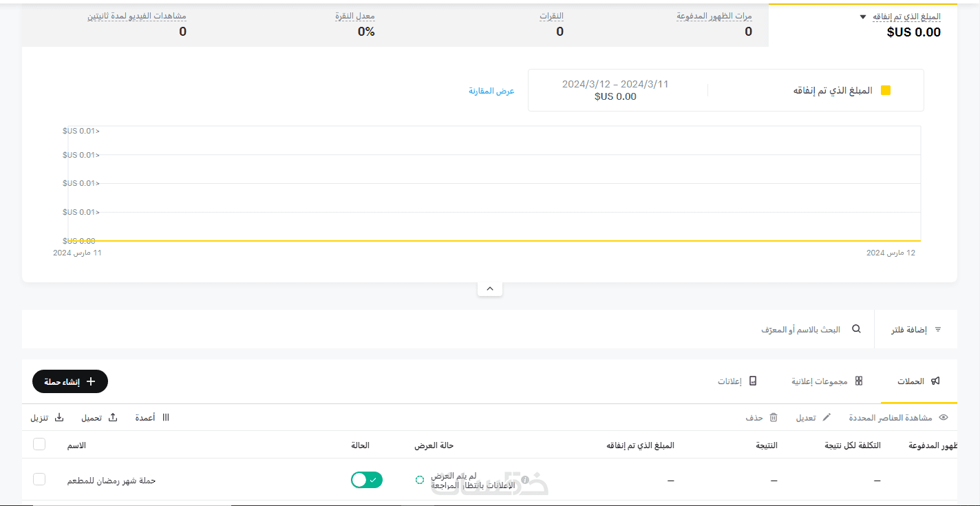Switch to the إعلانات tab
The height and width of the screenshot is (506, 980).
[737, 381]
